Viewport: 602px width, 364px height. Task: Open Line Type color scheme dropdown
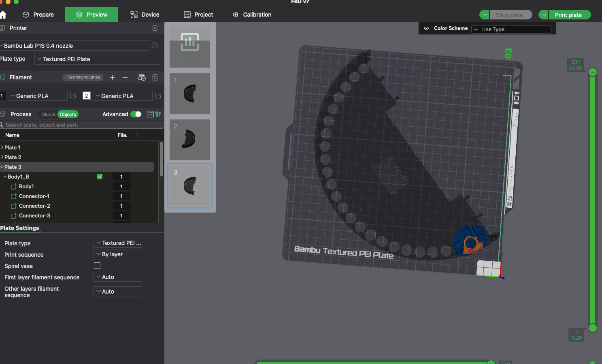point(511,29)
